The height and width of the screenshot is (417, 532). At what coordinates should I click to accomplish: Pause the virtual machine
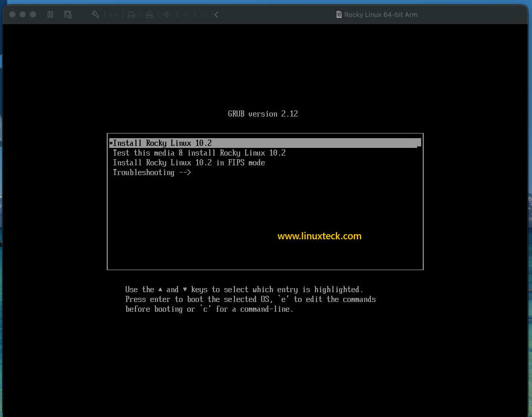click(x=50, y=14)
